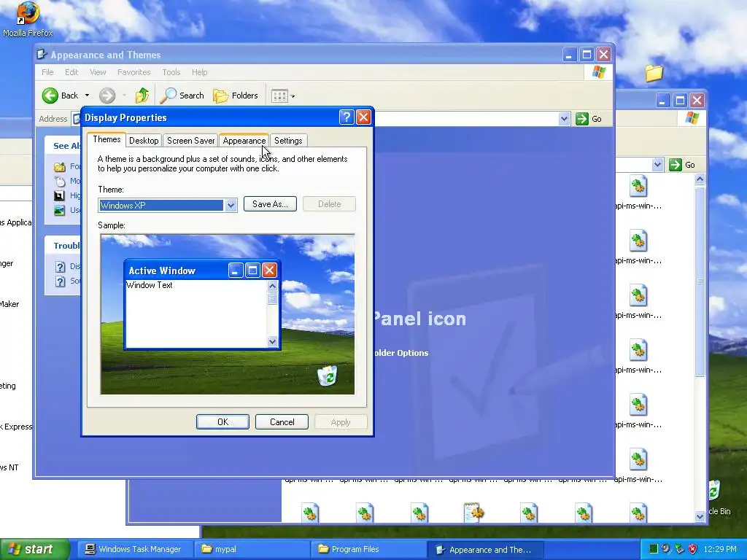Click the Display Properties help question-mark button
Viewport: 747px width, 560px height.
click(x=347, y=117)
